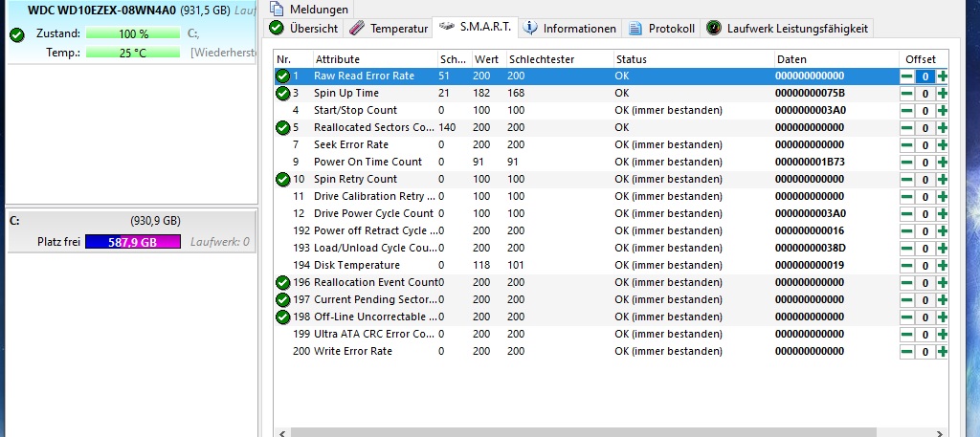Image resolution: width=980 pixels, height=437 pixels.
Task: Open the Informationen tab
Action: coord(570,28)
